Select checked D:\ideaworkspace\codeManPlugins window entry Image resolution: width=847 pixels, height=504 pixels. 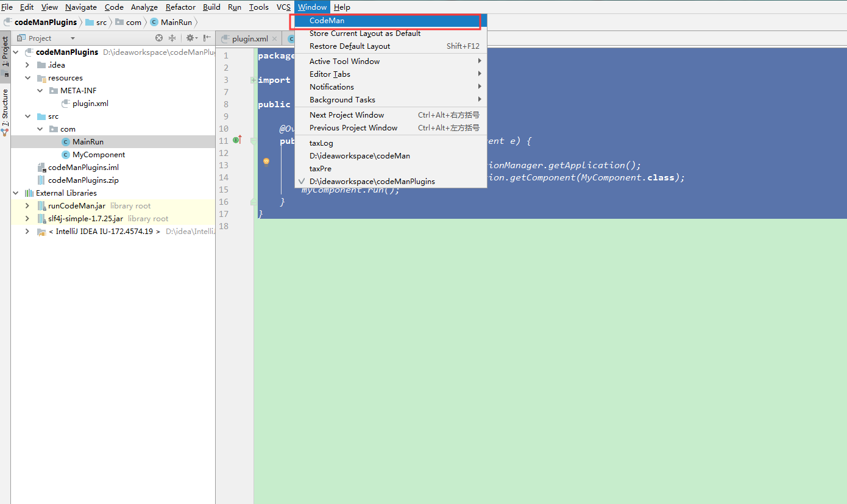pos(390,182)
